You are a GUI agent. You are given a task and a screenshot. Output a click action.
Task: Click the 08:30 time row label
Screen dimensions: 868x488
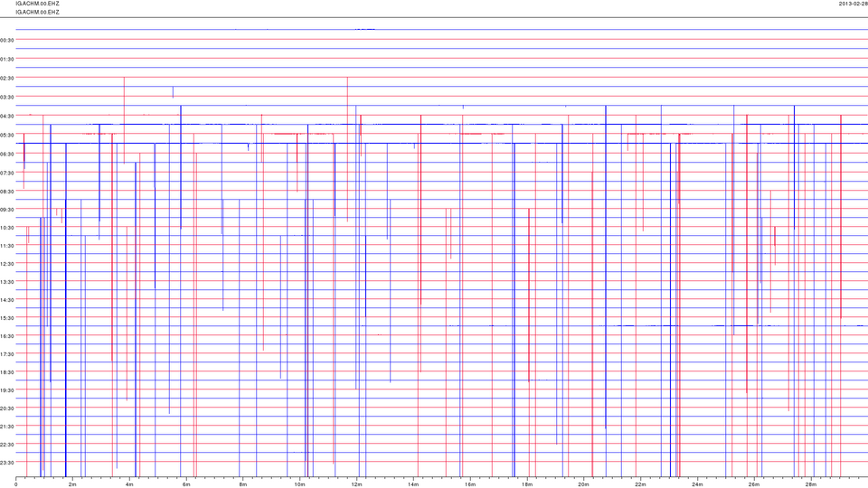click(x=7, y=192)
